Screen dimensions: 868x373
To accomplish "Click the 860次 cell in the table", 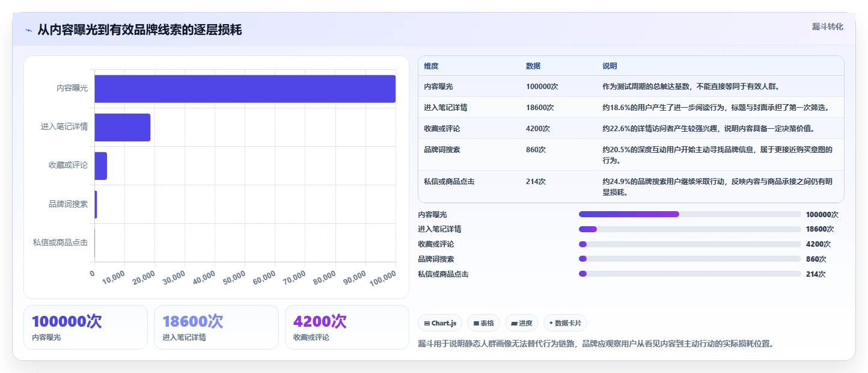I will tap(536, 150).
